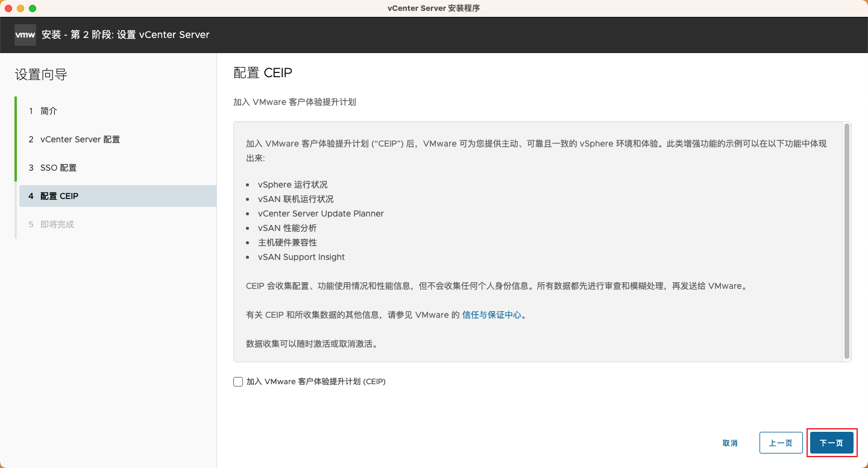The height and width of the screenshot is (468, 868).
Task: Click the vmw logo icon
Action: pos(25,35)
